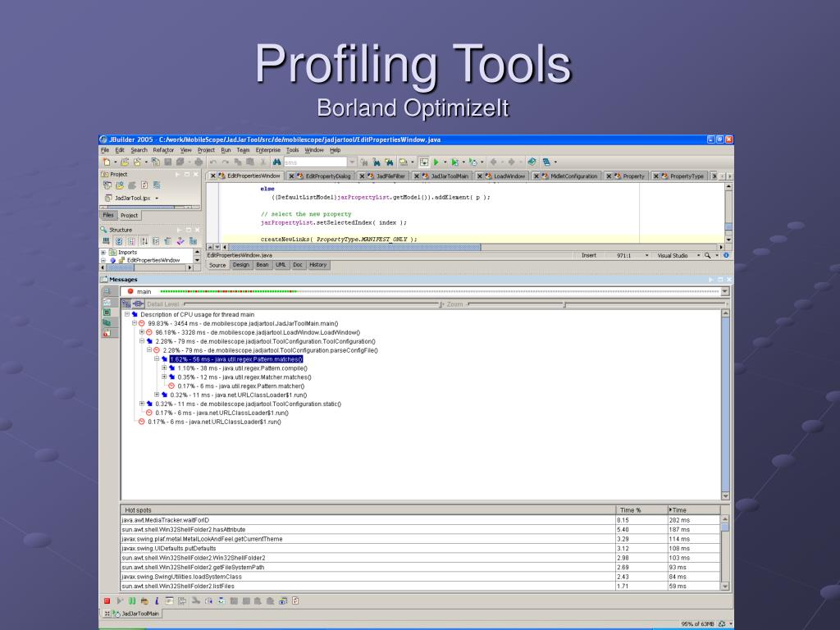Viewport: 840px width, 630px height.
Task: Click the teal CPU profiler icon in Messages sidebar
Action: click(107, 322)
